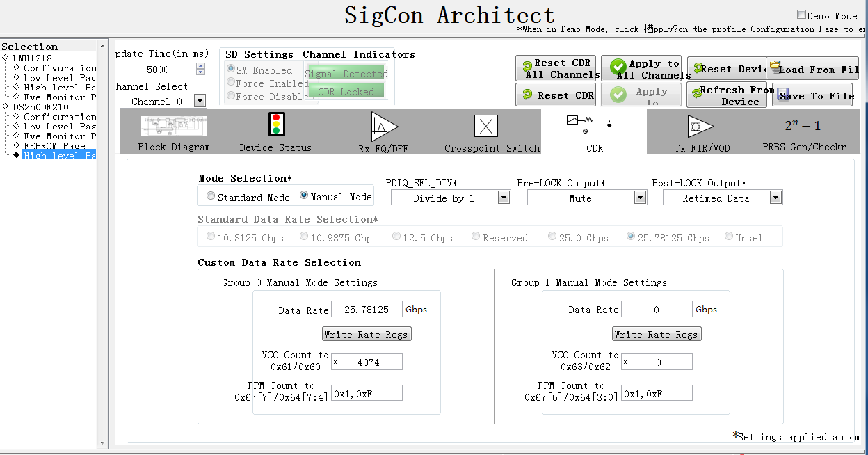Image resolution: width=868 pixels, height=455 pixels.
Task: Click the Signal Detected indicator
Action: [x=346, y=73]
